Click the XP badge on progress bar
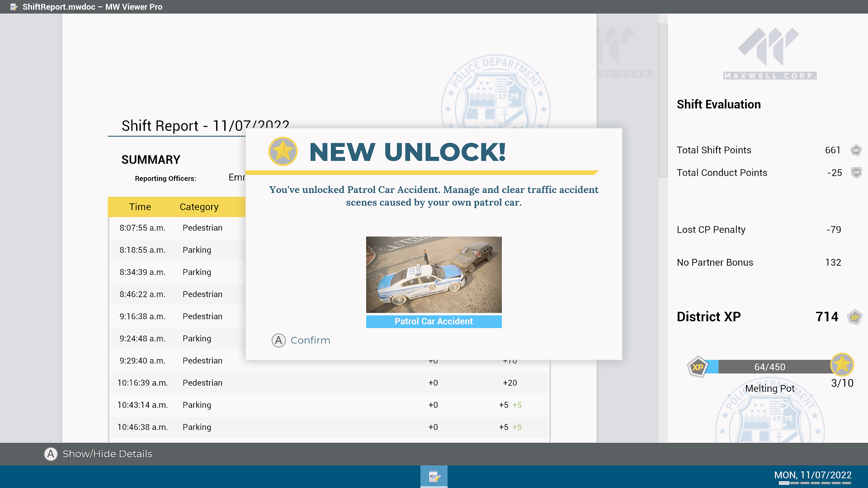Viewport: 868px width, 488px height. point(698,367)
